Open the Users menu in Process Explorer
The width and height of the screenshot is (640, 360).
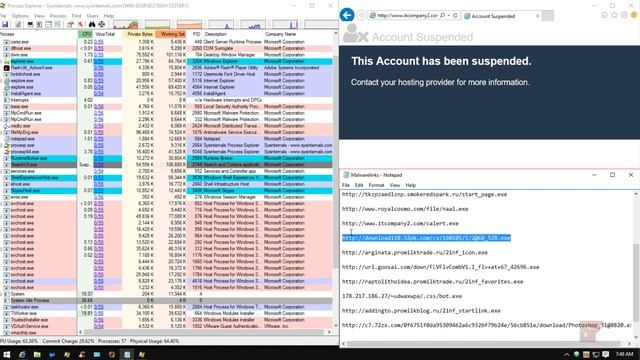(x=92, y=16)
